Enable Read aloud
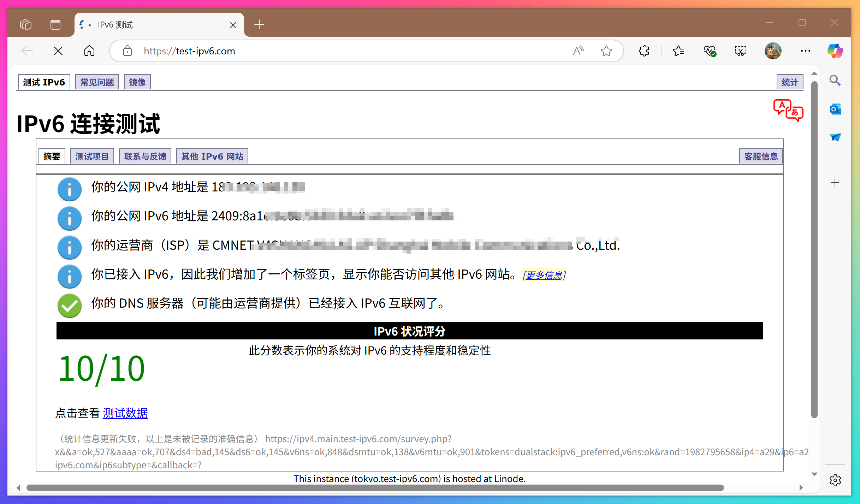 click(x=578, y=51)
